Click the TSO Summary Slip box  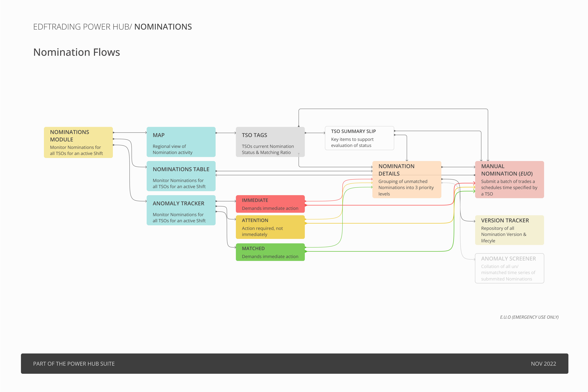pyautogui.click(x=359, y=138)
